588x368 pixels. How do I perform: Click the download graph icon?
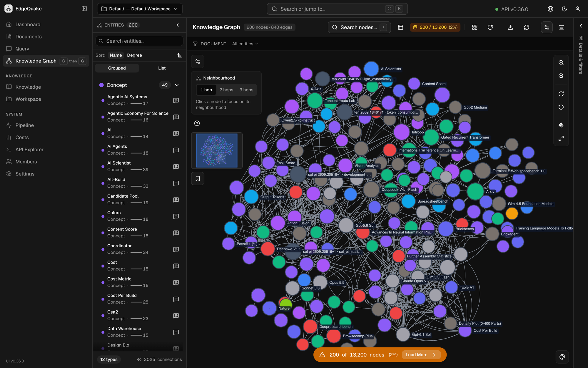(x=510, y=27)
